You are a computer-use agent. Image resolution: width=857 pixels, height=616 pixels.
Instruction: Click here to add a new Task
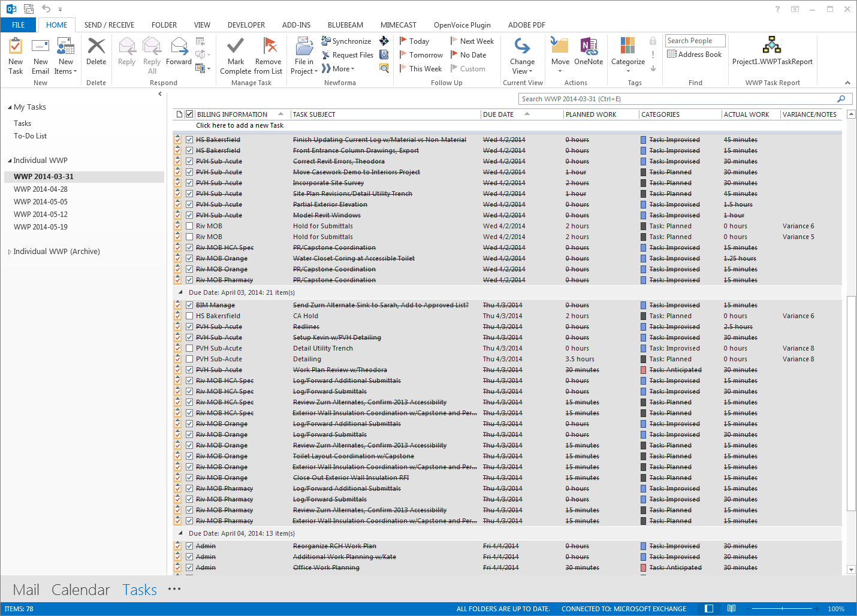240,125
